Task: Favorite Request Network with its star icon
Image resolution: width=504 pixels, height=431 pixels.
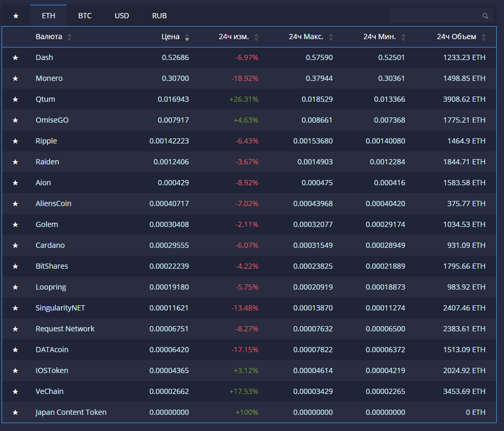Action: pos(16,329)
